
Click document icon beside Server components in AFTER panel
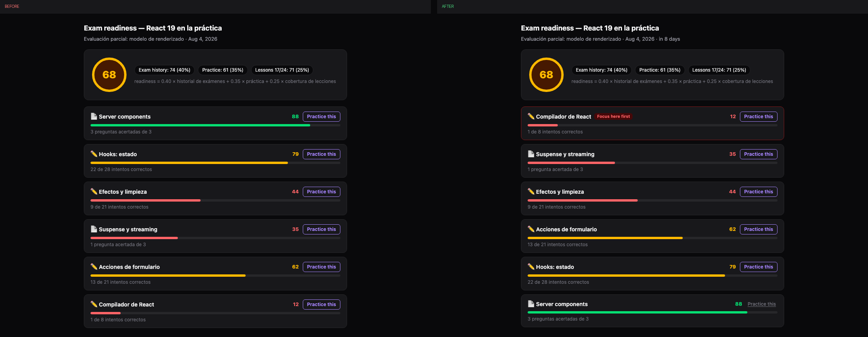531,304
